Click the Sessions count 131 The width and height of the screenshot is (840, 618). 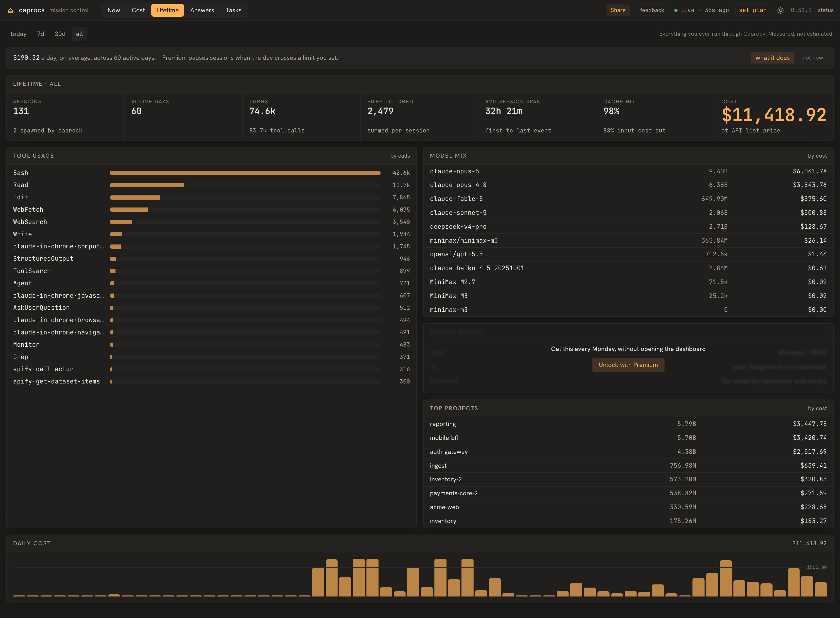[x=21, y=111]
